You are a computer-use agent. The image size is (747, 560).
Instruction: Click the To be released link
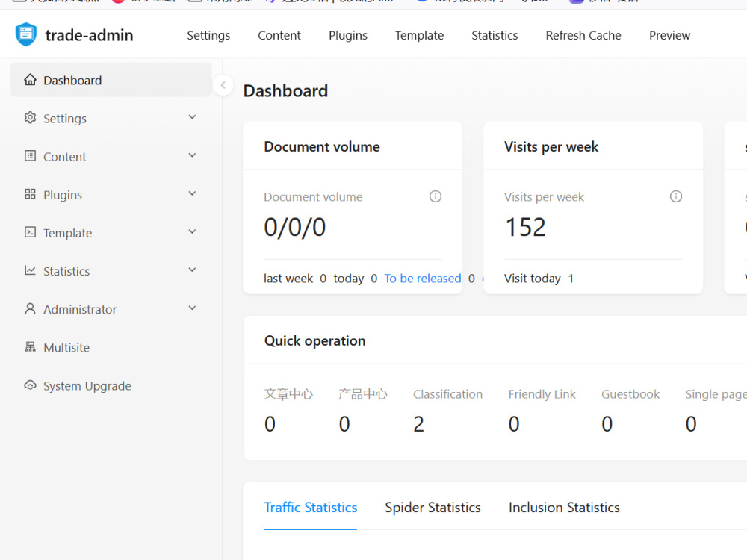tap(423, 278)
